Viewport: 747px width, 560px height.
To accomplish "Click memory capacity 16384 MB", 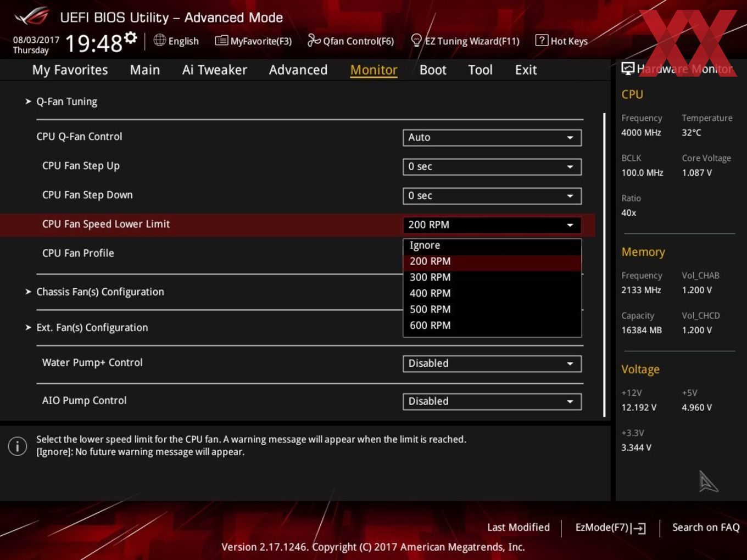I will (642, 330).
